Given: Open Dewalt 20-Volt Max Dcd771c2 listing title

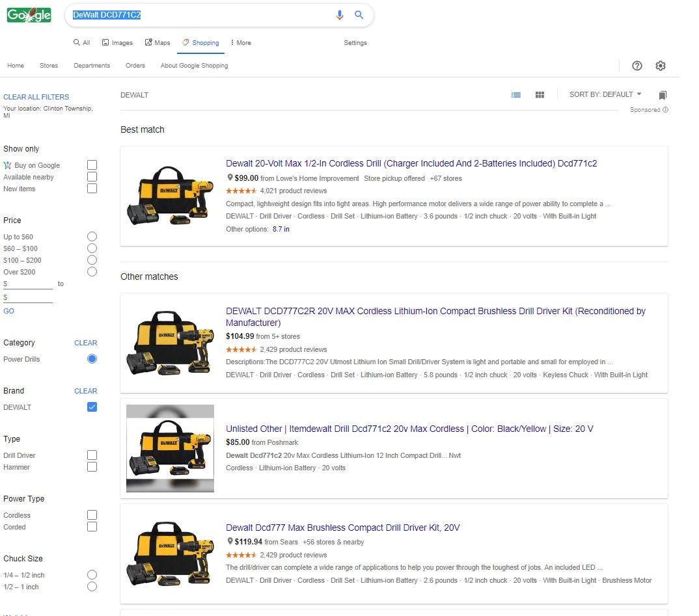Looking at the screenshot, I should pyautogui.click(x=411, y=163).
